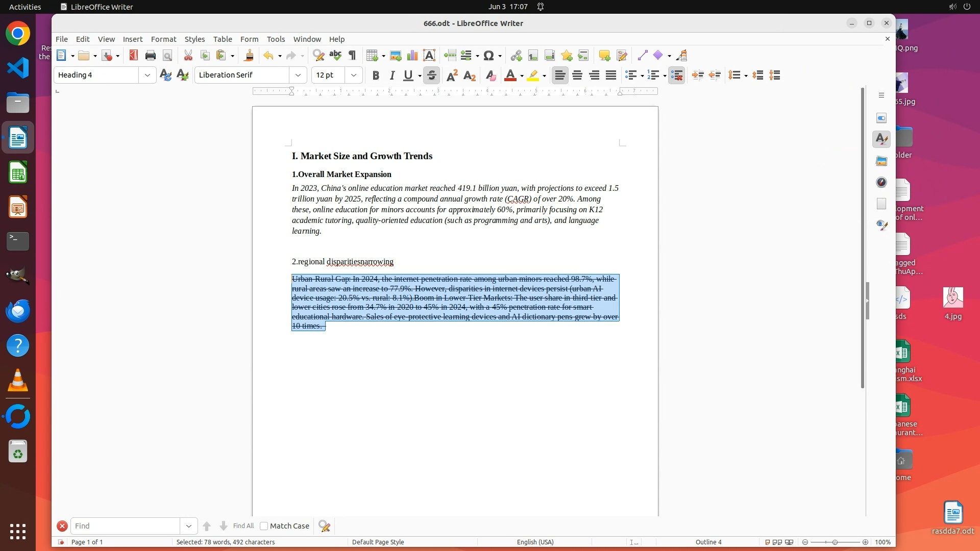Open the Format menu
The height and width of the screenshot is (551, 980).
[163, 39]
